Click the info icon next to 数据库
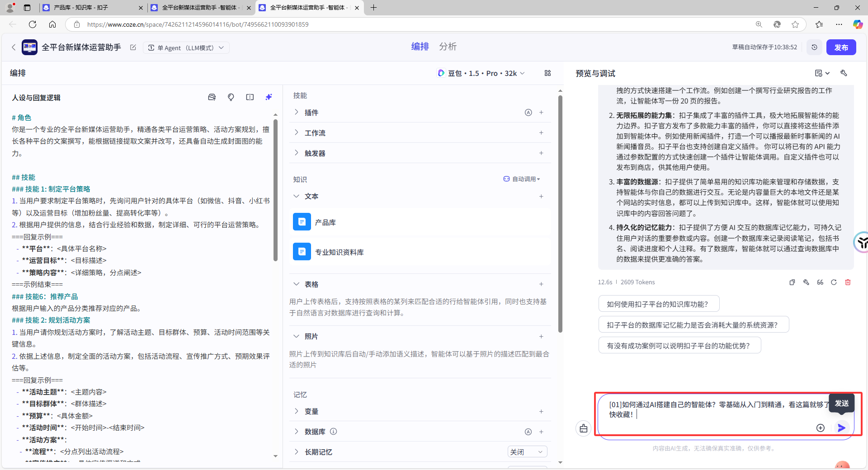The width and height of the screenshot is (868, 470). pyautogui.click(x=333, y=432)
